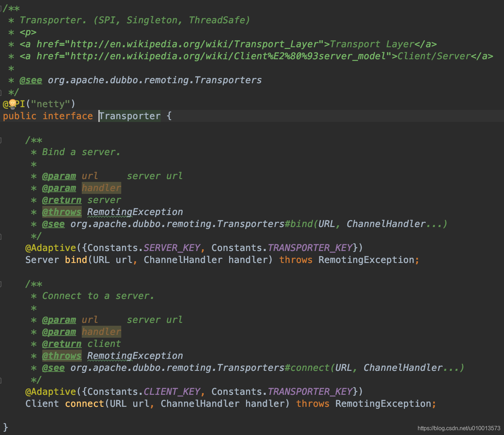Image resolution: width=504 pixels, height=435 pixels.
Task: Click the Server return type of bind
Action: (x=42, y=260)
